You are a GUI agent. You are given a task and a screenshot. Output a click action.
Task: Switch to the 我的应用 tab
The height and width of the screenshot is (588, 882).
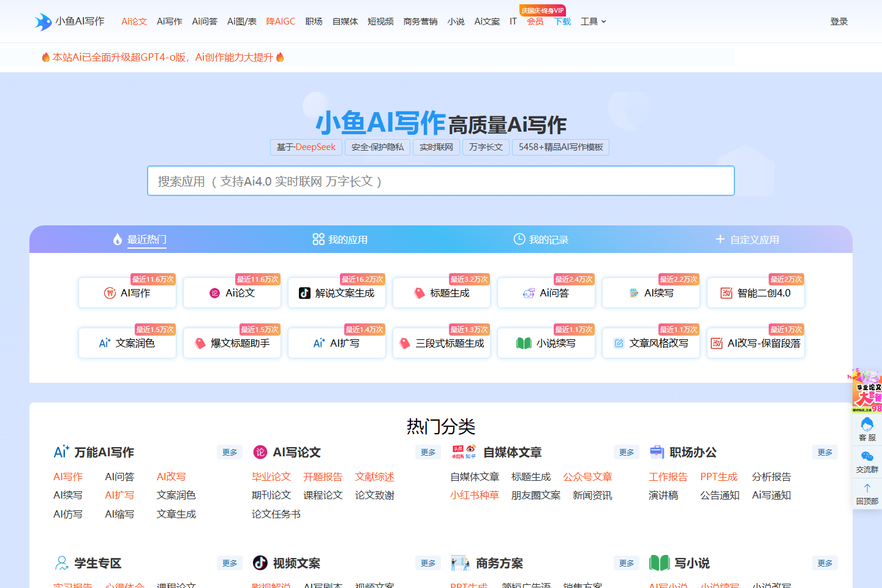[x=340, y=239]
